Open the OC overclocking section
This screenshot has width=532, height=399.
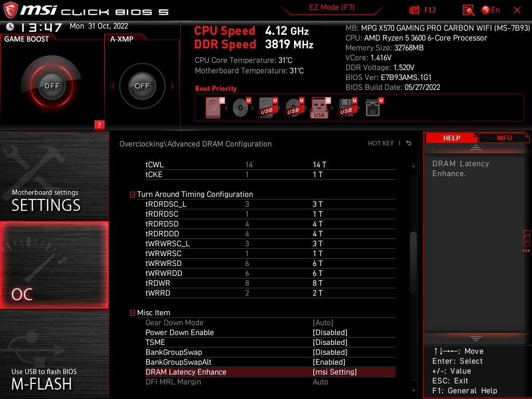click(x=54, y=265)
